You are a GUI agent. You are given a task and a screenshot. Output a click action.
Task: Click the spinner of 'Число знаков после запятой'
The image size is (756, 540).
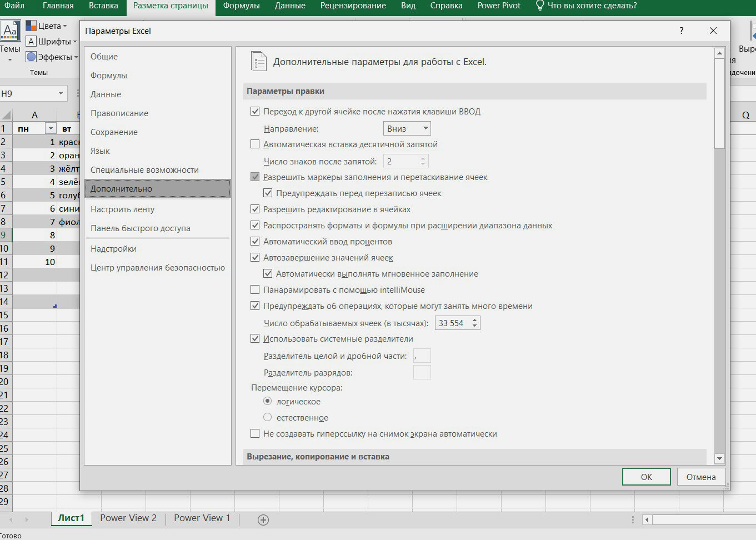423,161
